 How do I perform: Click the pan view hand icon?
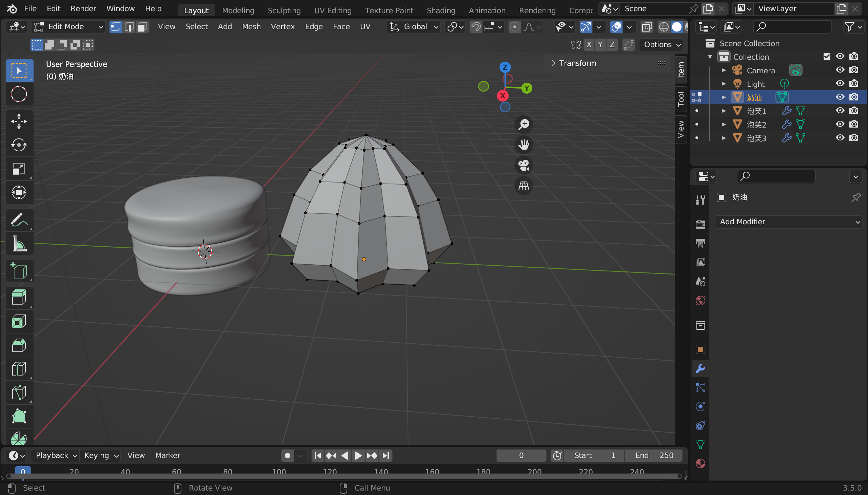pos(524,145)
